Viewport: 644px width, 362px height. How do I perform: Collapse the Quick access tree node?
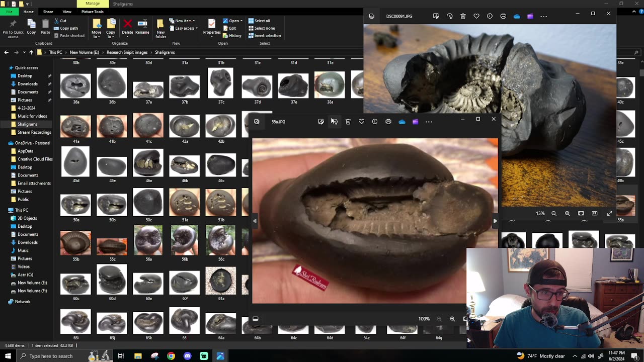(4, 68)
